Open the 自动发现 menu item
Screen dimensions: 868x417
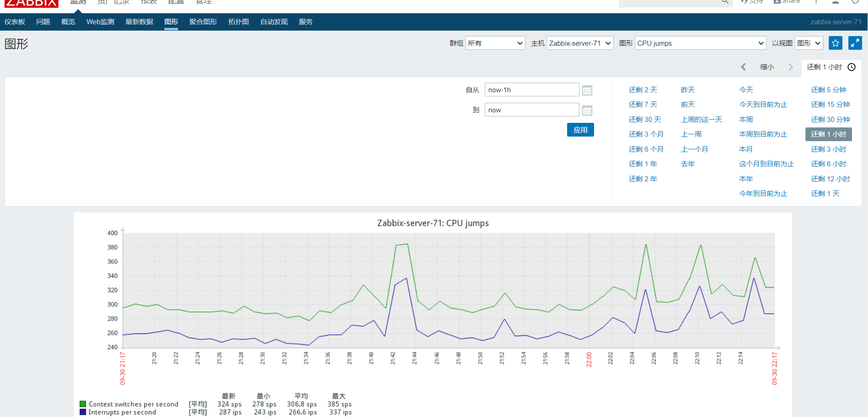(x=274, y=22)
